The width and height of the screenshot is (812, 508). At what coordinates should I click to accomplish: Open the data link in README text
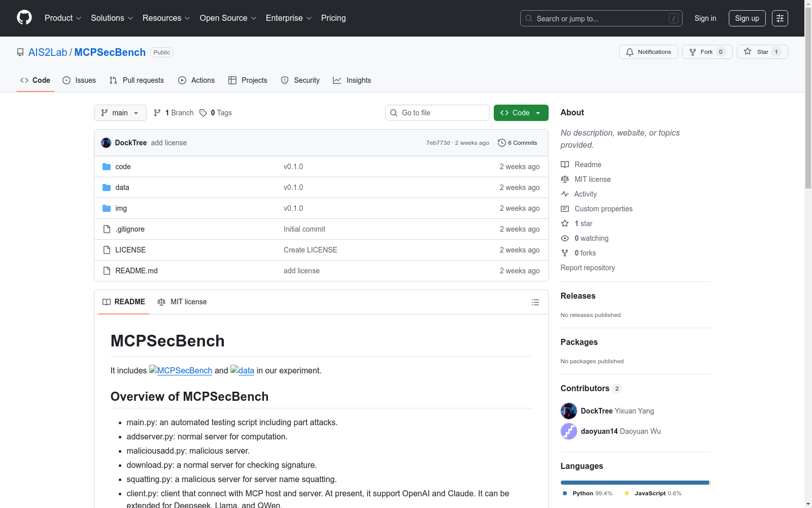[x=242, y=370]
